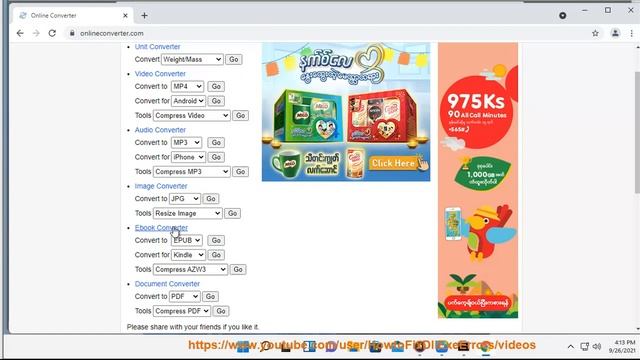
Task: Expand the Compress AZW3 tools dropdown
Action: (x=190, y=269)
